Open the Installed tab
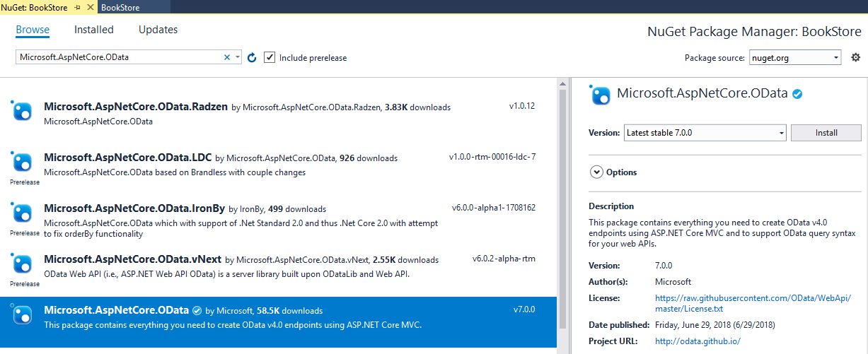 pyautogui.click(x=94, y=30)
